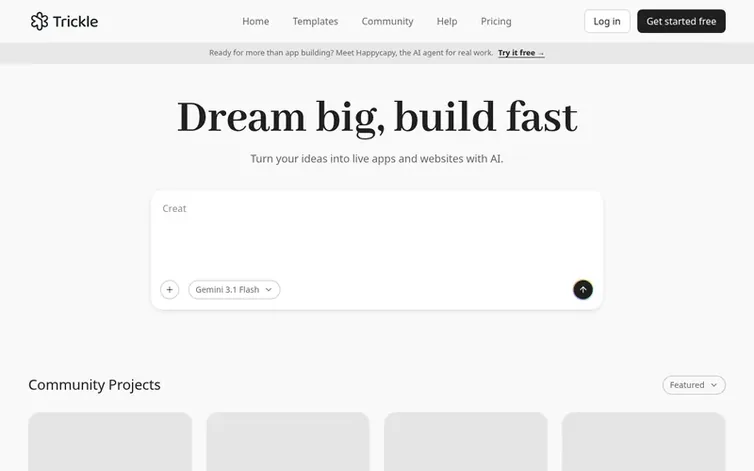Go to the Home nav item
Viewport: 754px width, 471px height.
coord(255,21)
